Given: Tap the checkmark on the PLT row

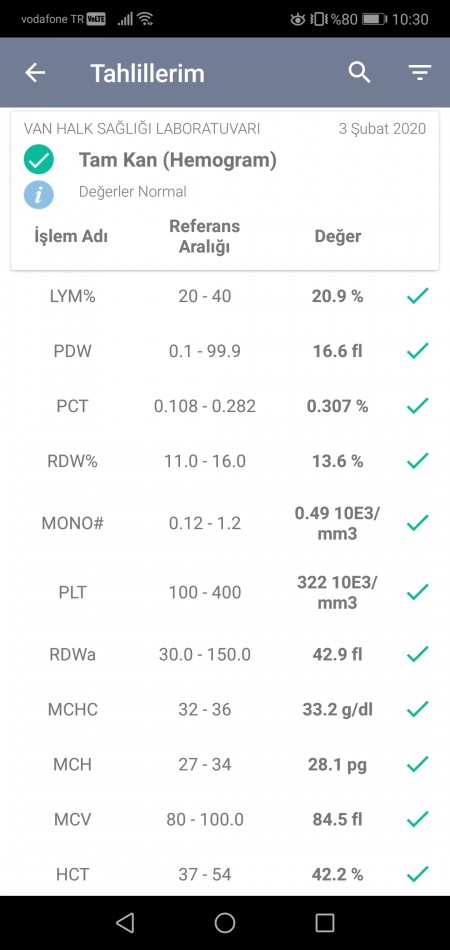Looking at the screenshot, I should 417,592.
